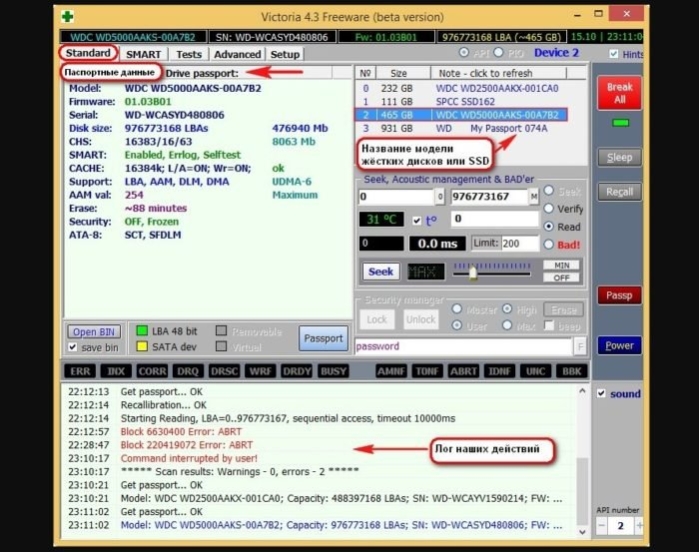The height and width of the screenshot is (552, 699).
Task: Click the green cross Victoria app icon
Action: pos(67,17)
